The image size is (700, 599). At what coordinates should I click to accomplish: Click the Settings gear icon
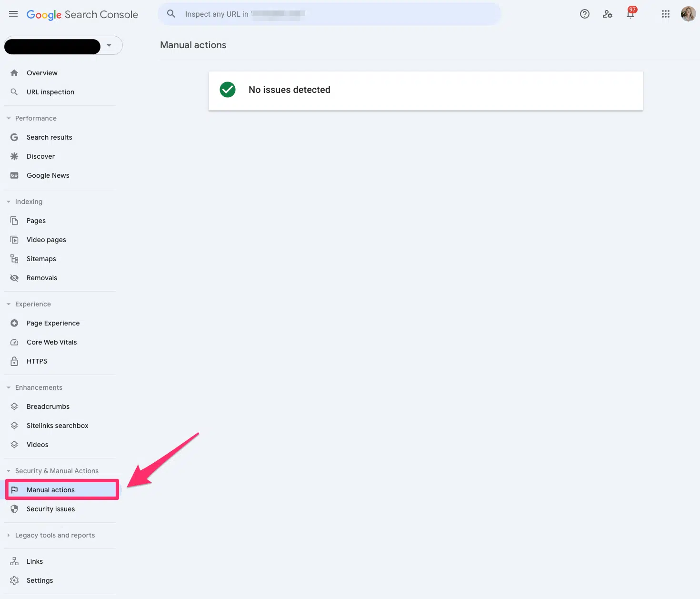click(14, 580)
